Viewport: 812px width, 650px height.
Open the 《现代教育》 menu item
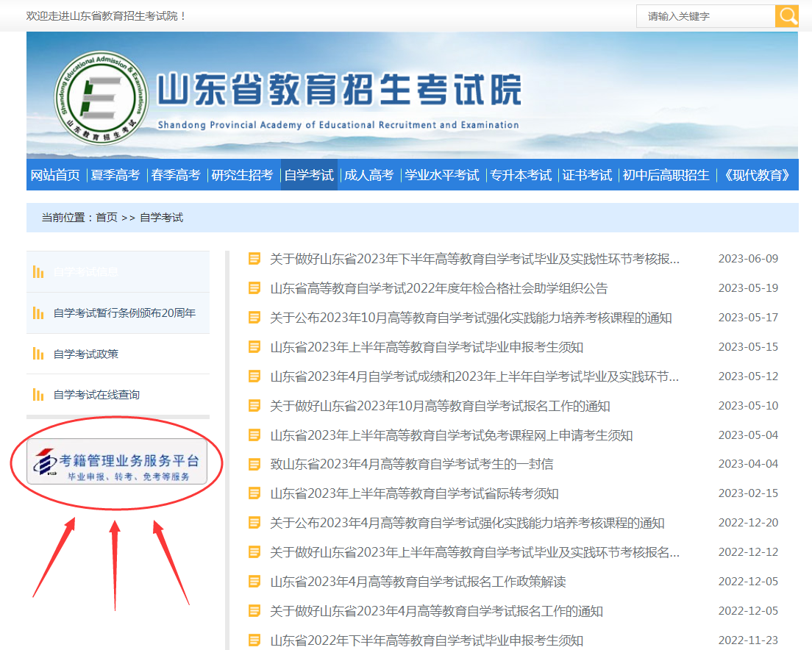[x=758, y=175]
